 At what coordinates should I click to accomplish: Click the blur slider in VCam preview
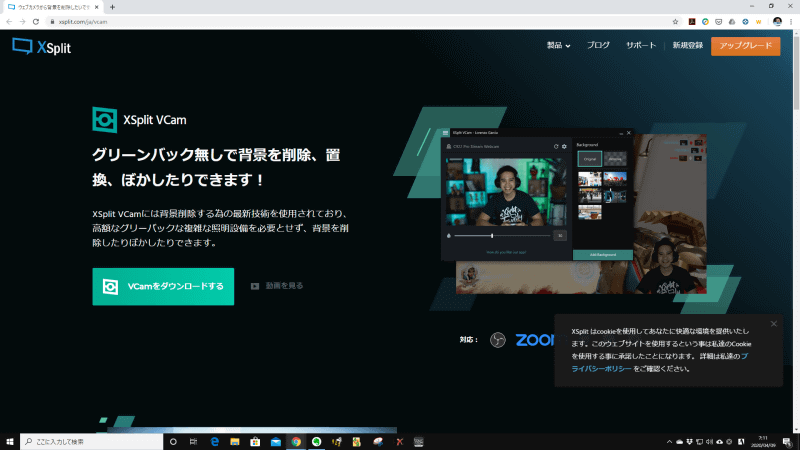[x=502, y=236]
